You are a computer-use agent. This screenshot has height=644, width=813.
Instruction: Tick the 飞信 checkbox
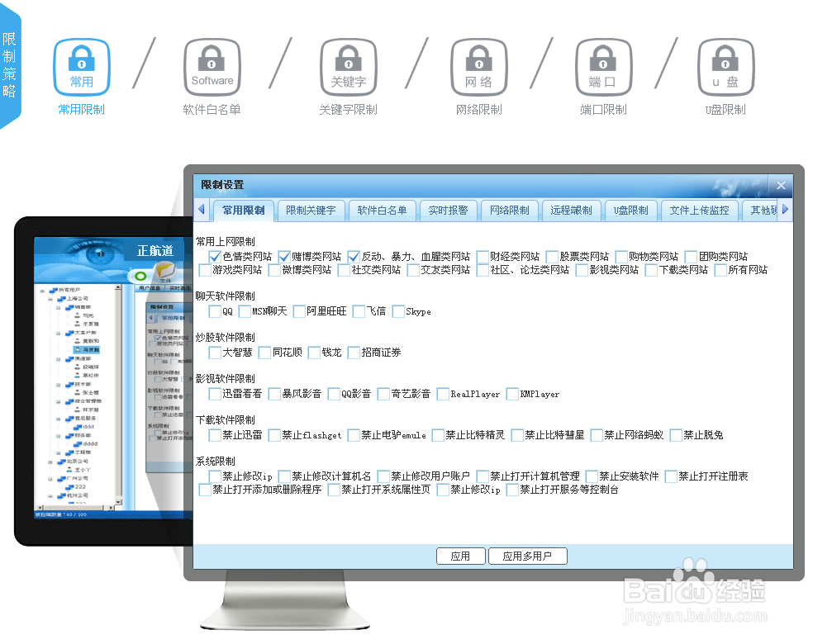point(359,311)
